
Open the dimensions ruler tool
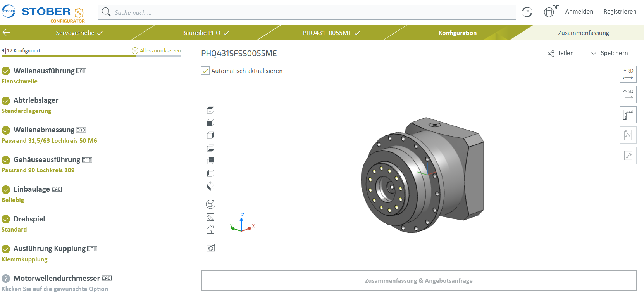coord(628,115)
